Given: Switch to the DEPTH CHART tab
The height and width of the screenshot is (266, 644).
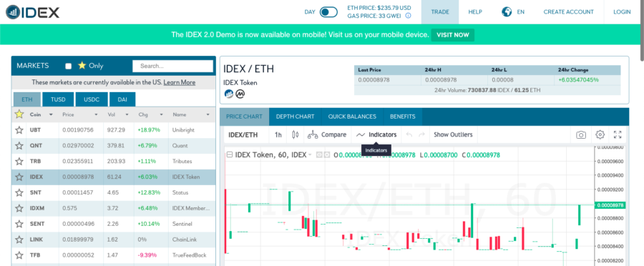Looking at the screenshot, I should tap(295, 117).
